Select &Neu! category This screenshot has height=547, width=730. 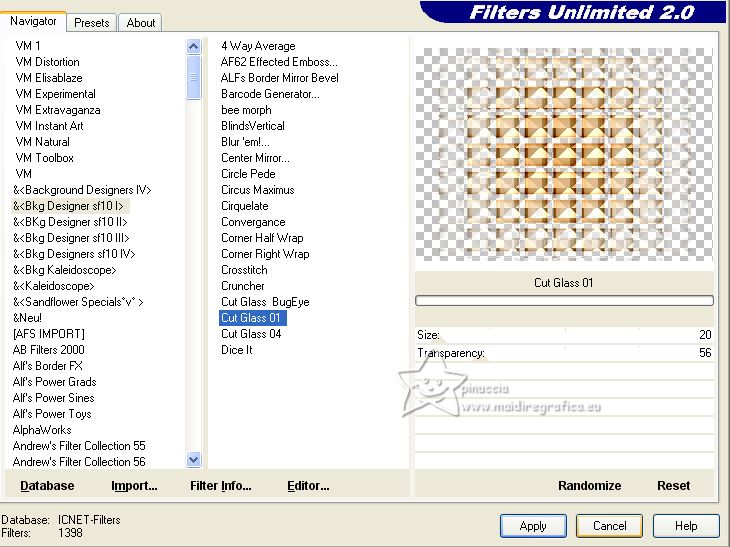tap(27, 318)
